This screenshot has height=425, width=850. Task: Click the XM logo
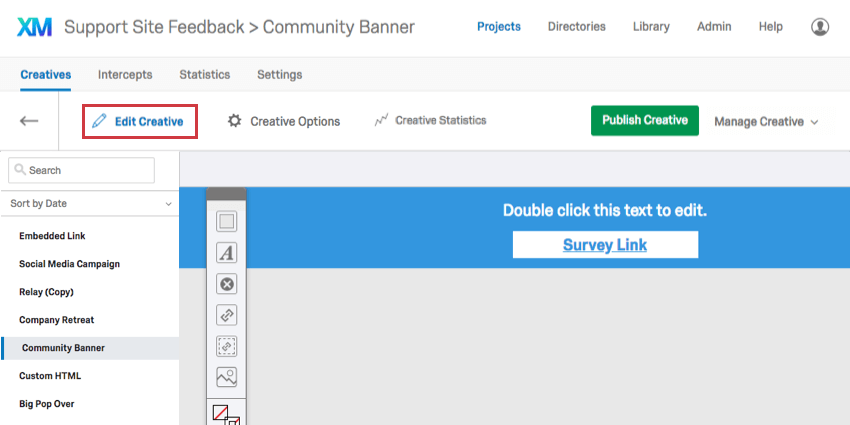point(34,27)
